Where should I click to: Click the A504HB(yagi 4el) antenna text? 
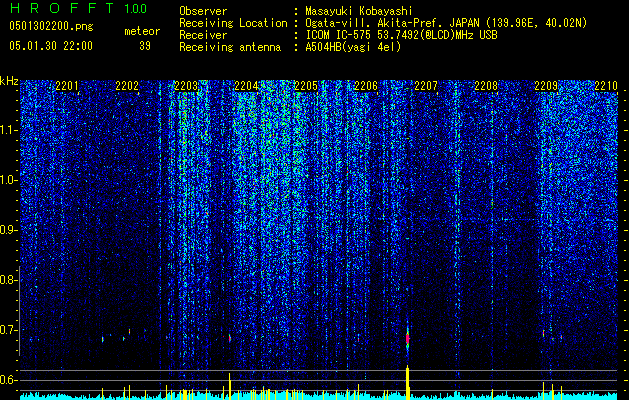pyautogui.click(x=353, y=47)
